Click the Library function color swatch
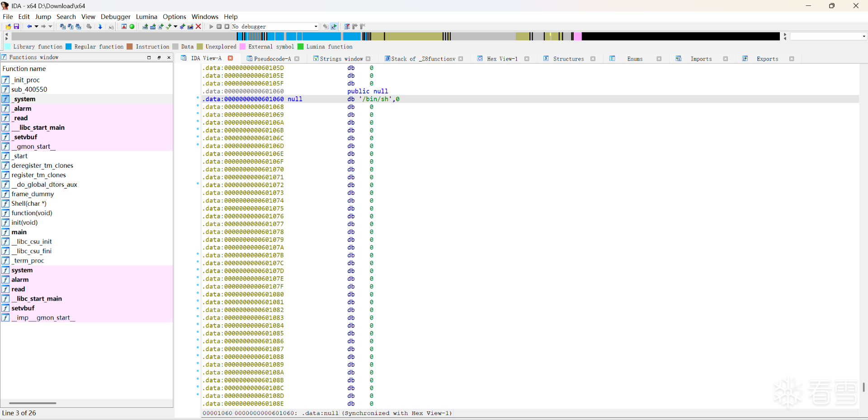 point(8,47)
